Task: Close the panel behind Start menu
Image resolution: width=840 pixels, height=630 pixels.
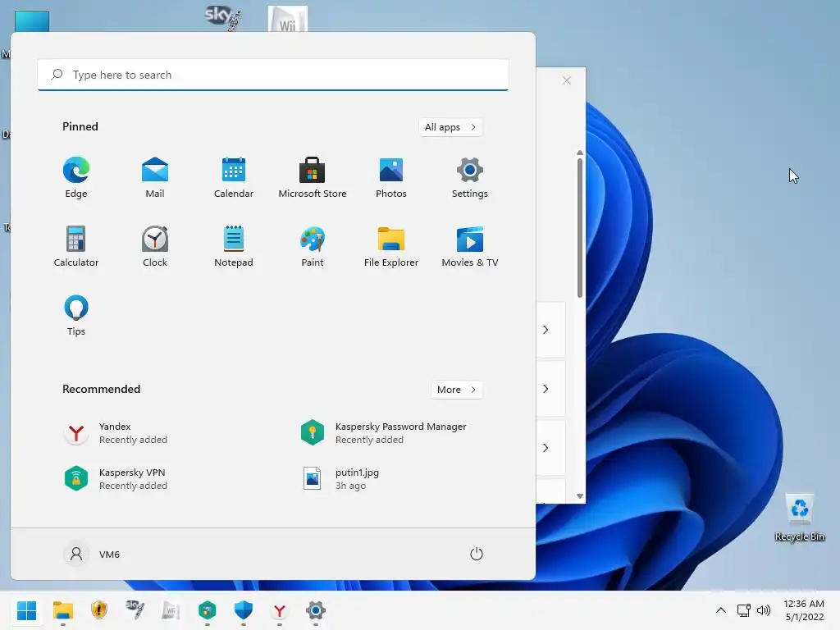Action: click(567, 80)
